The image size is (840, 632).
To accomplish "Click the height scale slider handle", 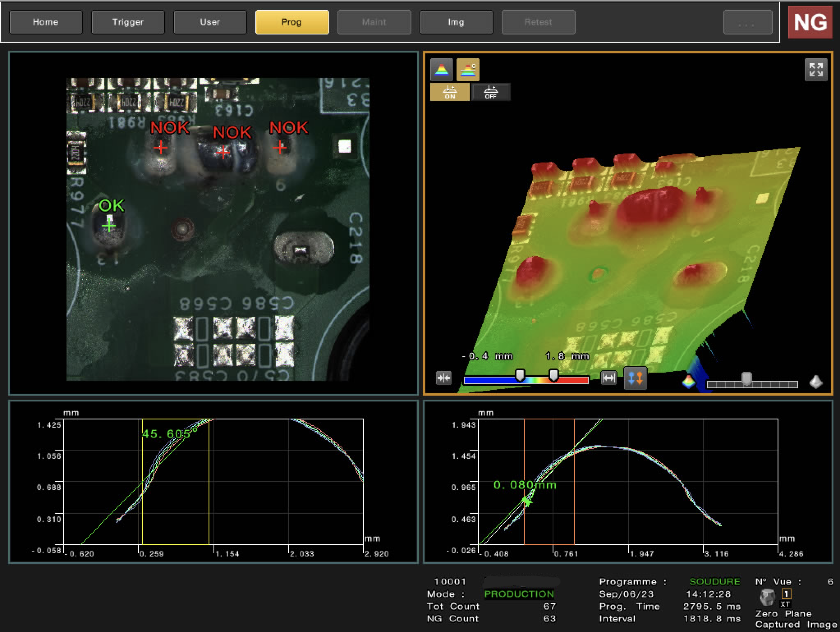I will point(746,379).
